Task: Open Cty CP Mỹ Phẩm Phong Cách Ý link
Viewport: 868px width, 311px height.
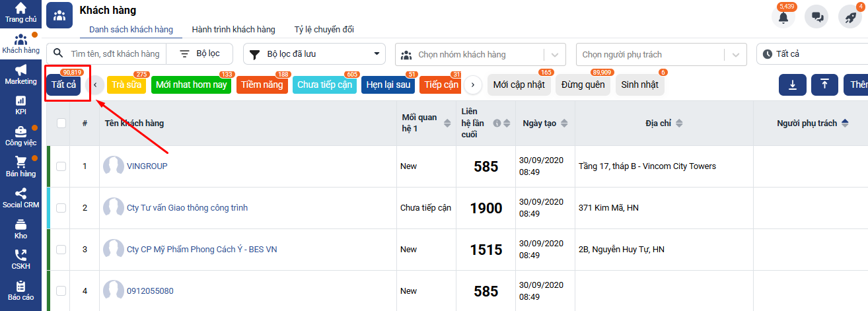Action: coord(201,250)
